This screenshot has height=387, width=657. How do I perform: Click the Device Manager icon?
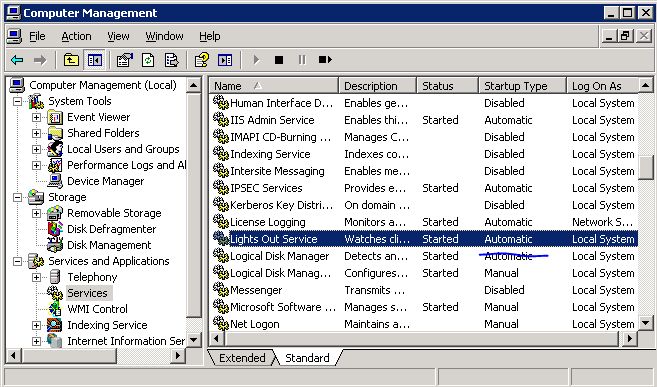55,181
